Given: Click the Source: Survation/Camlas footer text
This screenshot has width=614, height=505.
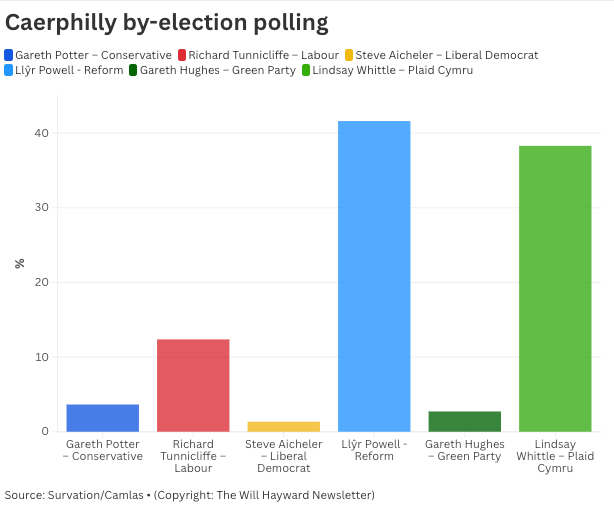Looking at the screenshot, I should click(190, 495).
